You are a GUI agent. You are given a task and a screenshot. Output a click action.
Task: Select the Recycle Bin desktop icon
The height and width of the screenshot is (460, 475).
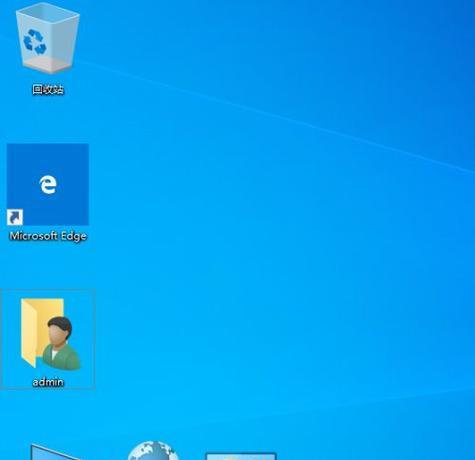coord(48,38)
